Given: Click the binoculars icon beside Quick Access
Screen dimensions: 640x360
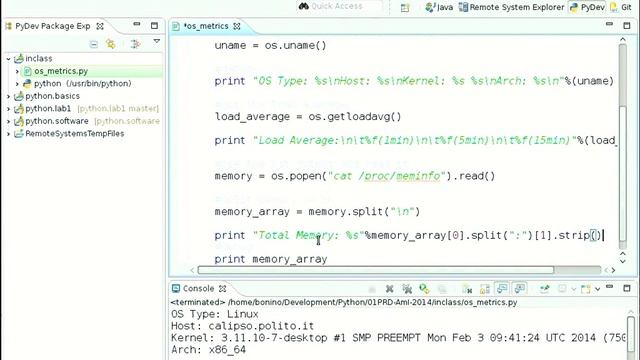Looking at the screenshot, I should (x=304, y=6).
